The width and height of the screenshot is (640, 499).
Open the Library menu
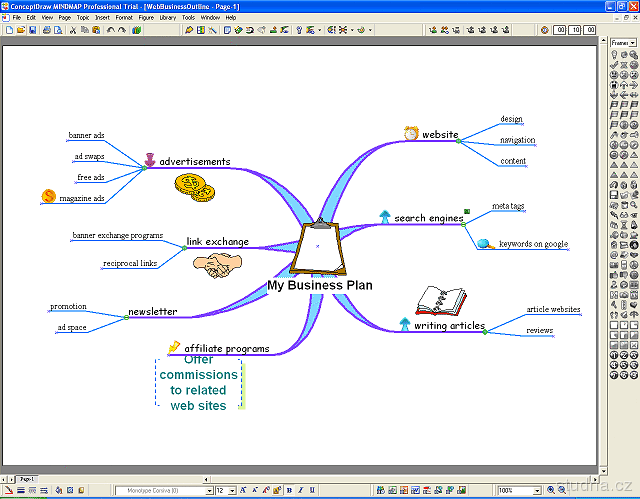point(167,17)
